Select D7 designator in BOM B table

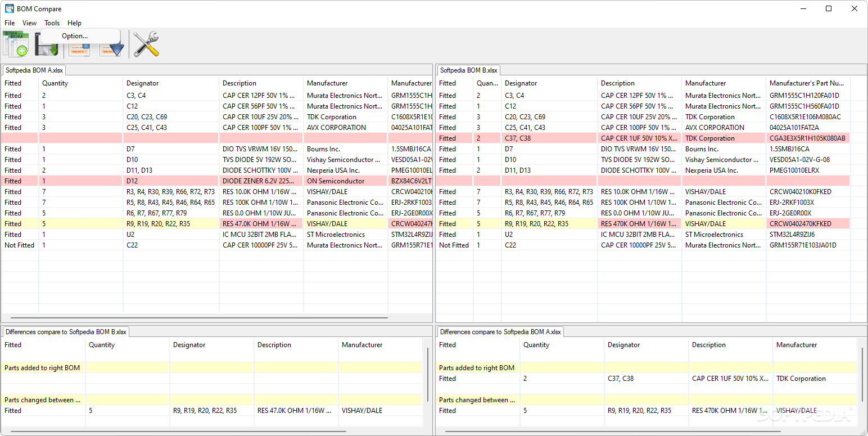pos(549,149)
